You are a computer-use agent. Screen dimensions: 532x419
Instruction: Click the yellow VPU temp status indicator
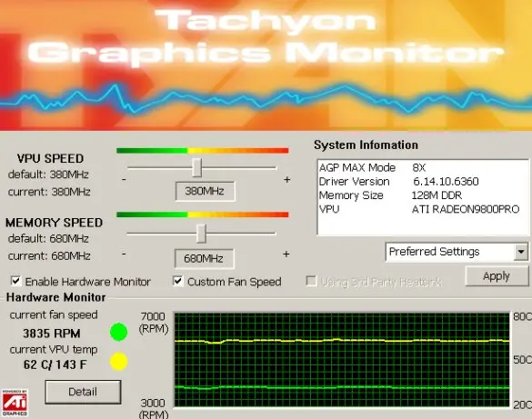tap(119, 361)
